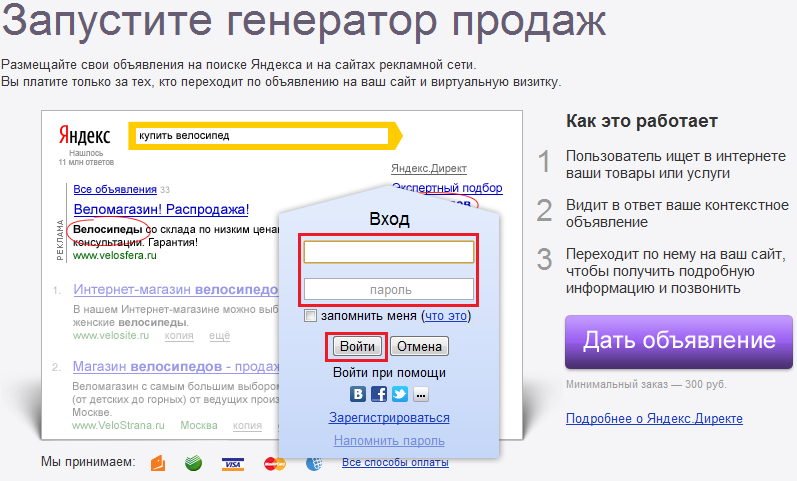Click '11 млн ответов' result count
797x481 pixels.
tap(86, 162)
